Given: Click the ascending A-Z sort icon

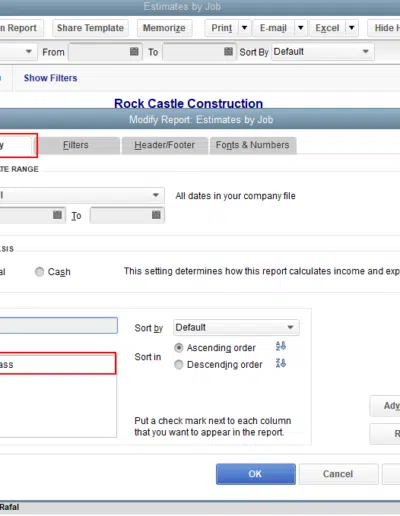Looking at the screenshot, I should coord(281,346).
